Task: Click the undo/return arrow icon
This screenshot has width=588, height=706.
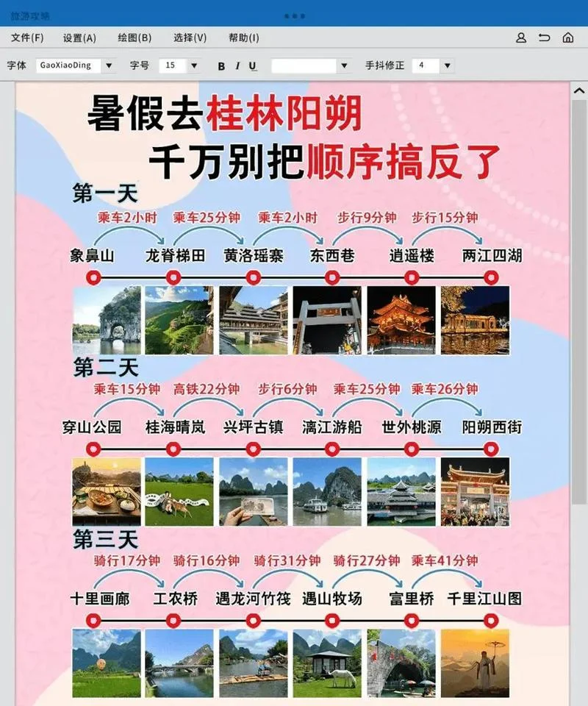Action: (x=545, y=38)
